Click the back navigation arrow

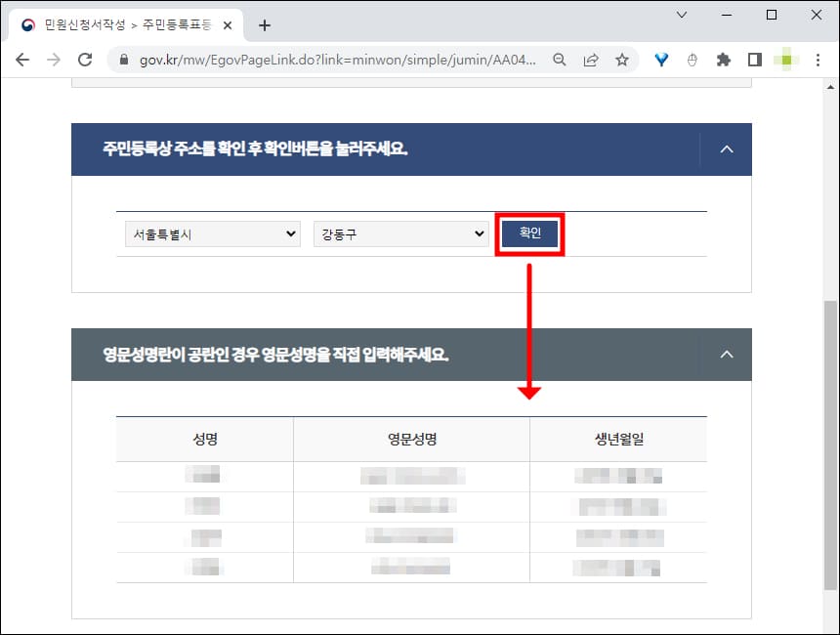point(22,60)
